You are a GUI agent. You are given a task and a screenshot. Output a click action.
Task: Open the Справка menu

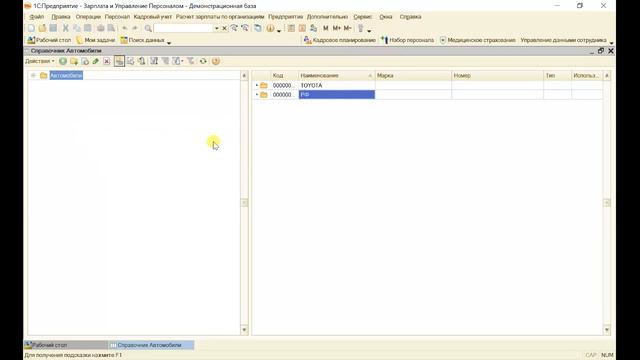click(x=410, y=17)
